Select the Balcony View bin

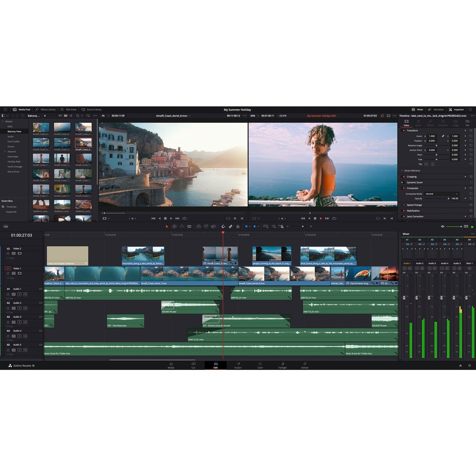point(15,131)
